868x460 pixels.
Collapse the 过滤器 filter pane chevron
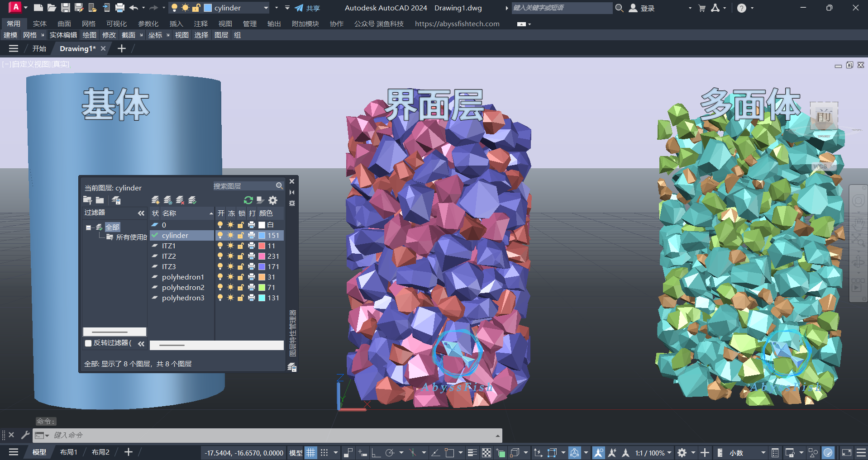point(141,213)
